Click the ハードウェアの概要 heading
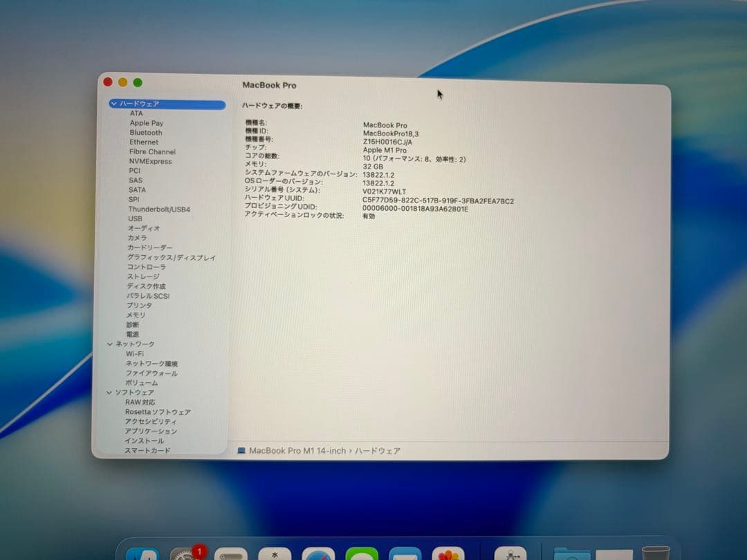747x560 pixels. click(273, 106)
